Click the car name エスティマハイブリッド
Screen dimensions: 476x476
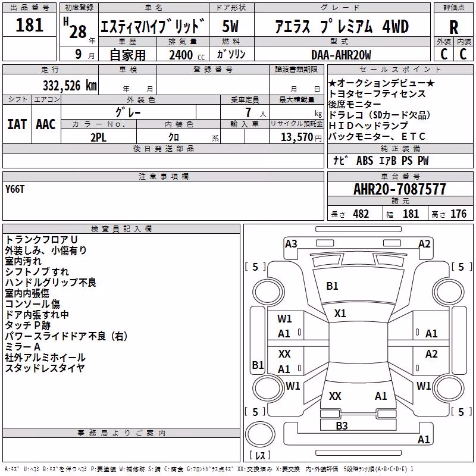[x=153, y=26]
